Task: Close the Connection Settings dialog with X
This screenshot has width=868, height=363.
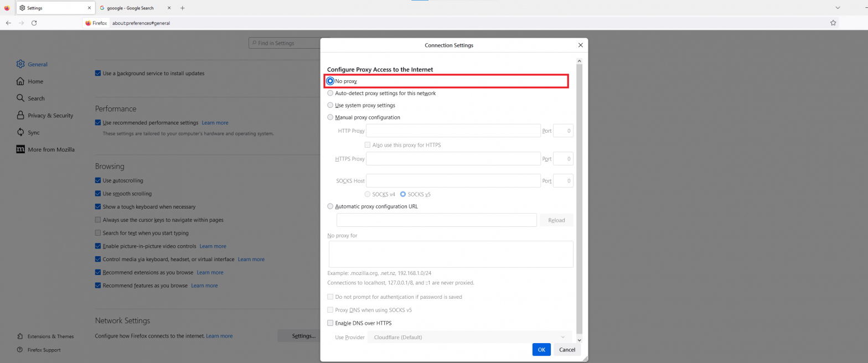Action: [x=580, y=45]
